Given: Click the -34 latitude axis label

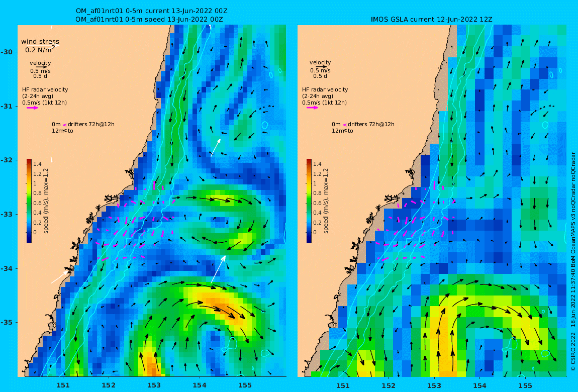Looking at the screenshot, I should [6, 268].
